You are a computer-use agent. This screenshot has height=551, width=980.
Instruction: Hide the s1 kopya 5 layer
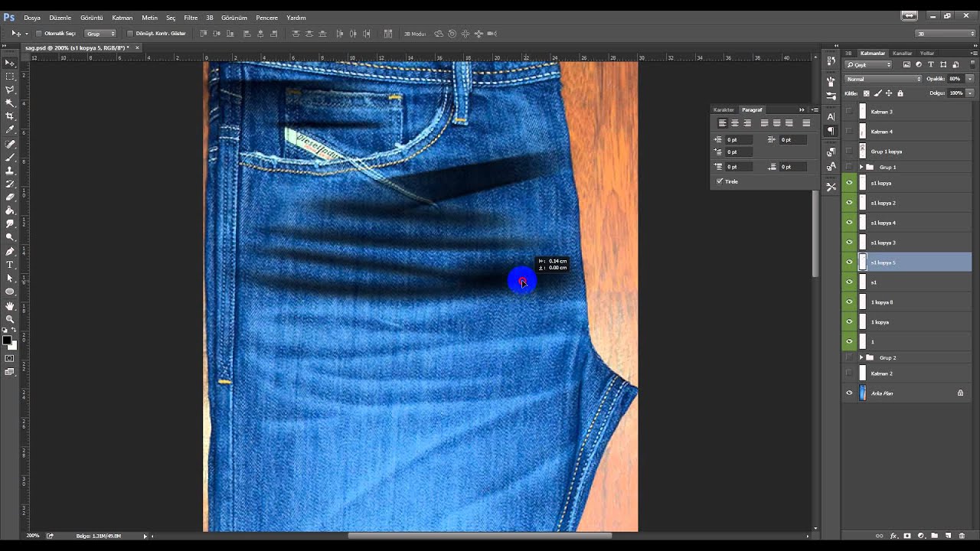[849, 262]
